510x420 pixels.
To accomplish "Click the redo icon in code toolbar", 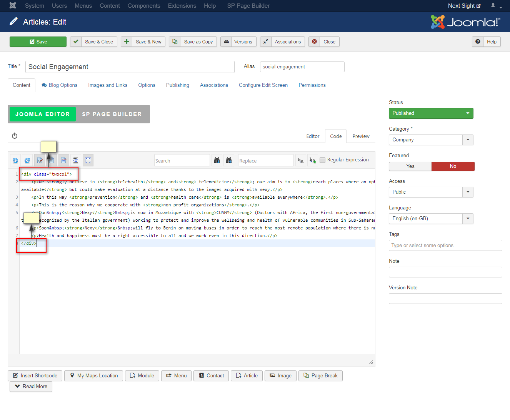I will [27, 161].
